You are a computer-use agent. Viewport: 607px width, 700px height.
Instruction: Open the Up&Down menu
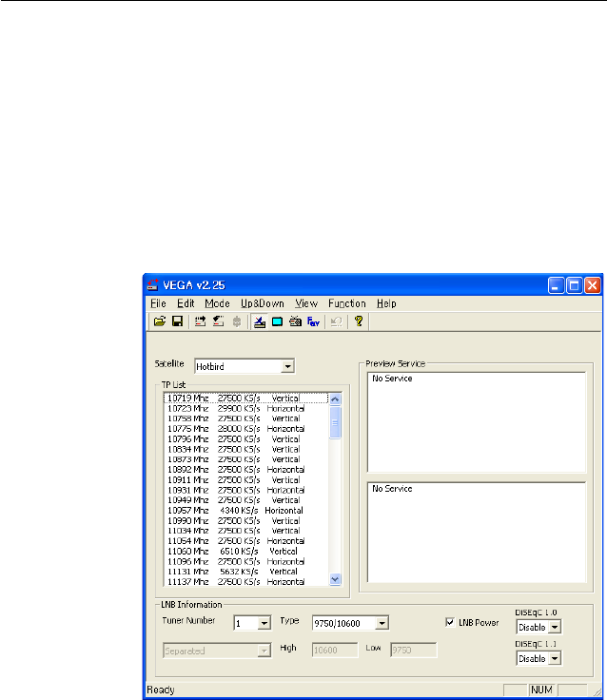(x=263, y=303)
